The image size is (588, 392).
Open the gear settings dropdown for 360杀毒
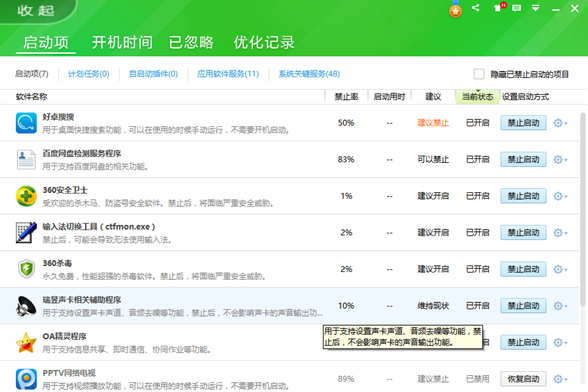click(560, 269)
